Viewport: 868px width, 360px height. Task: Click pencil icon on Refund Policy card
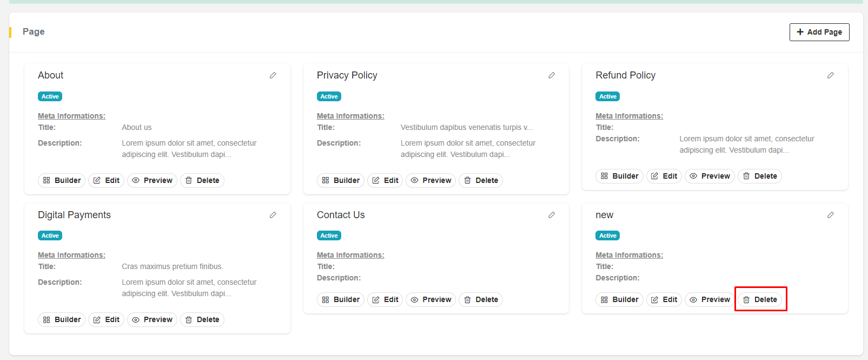pyautogui.click(x=831, y=75)
